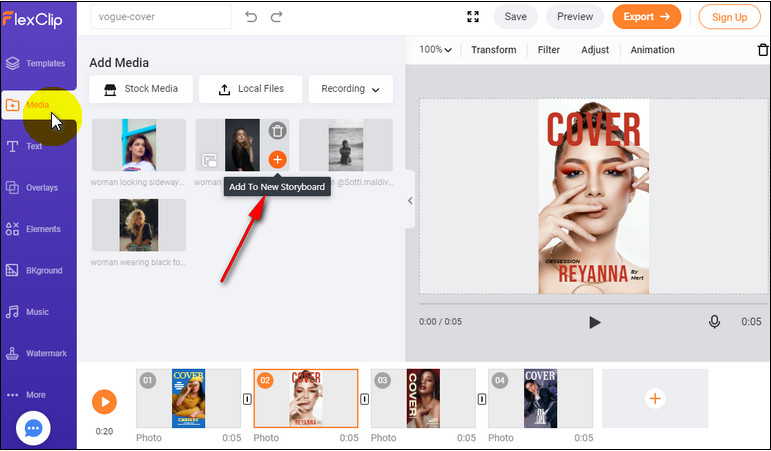Open the Filter options
Screen dimensions: 771x451
tap(549, 50)
